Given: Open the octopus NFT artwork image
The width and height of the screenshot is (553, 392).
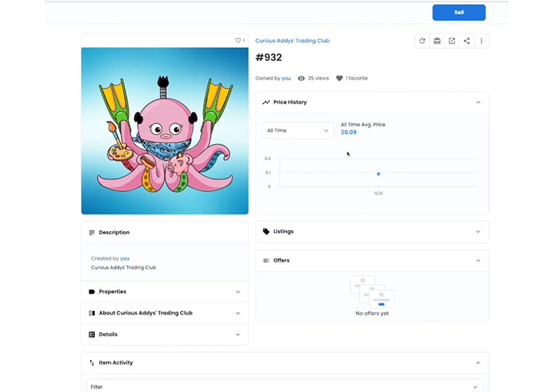Looking at the screenshot, I should coord(165,130).
